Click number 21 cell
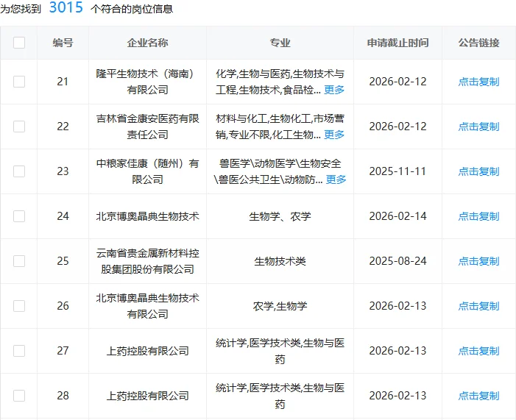The image size is (516, 420). click(63, 82)
